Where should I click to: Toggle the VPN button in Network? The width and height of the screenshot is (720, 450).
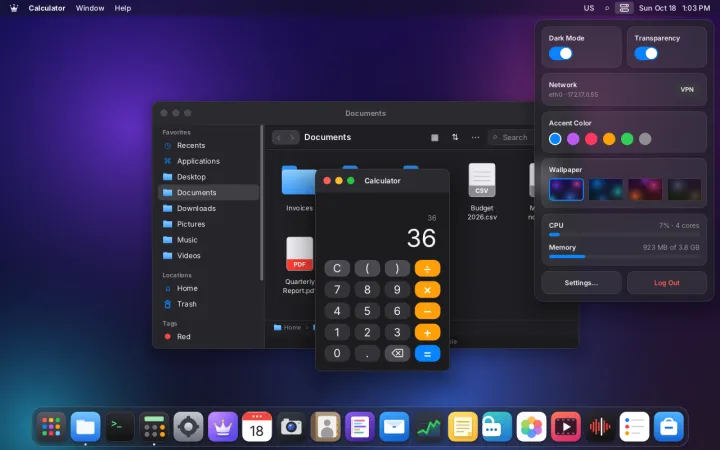pos(687,90)
